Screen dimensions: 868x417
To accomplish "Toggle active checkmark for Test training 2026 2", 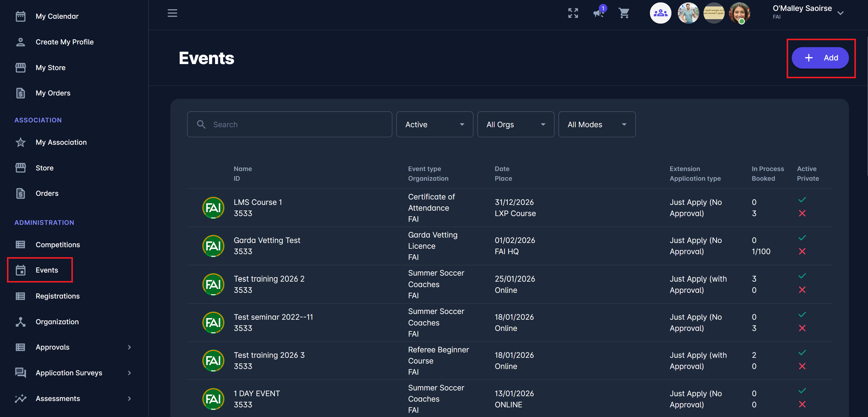I will [802, 276].
